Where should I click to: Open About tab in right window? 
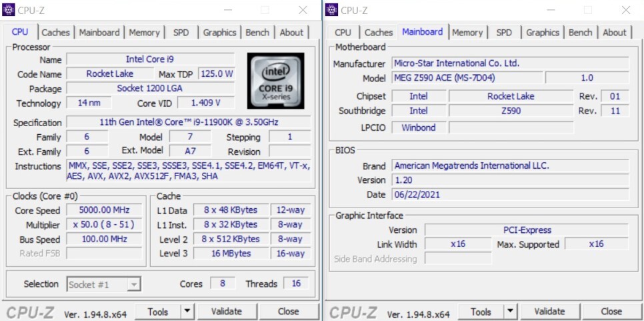tap(615, 33)
